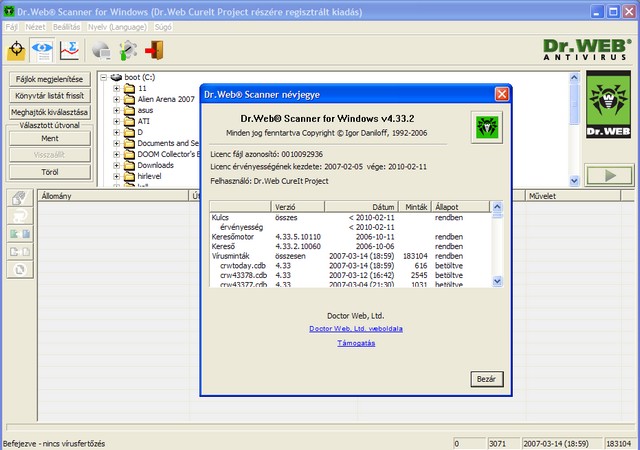Click the Vírusminták row
640x450 pixels.
(350, 256)
